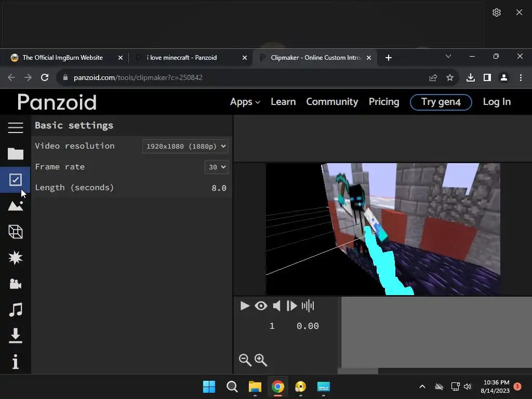
Task: Select the Clipmaker browser tab
Action: [314, 58]
